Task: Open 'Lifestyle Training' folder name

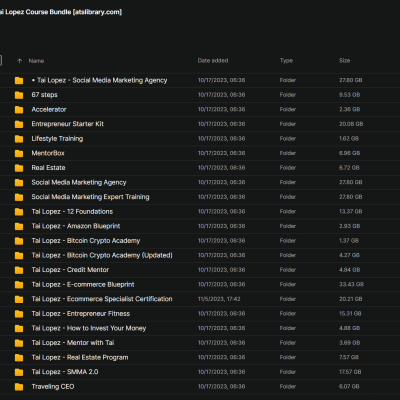Action: [57, 139]
